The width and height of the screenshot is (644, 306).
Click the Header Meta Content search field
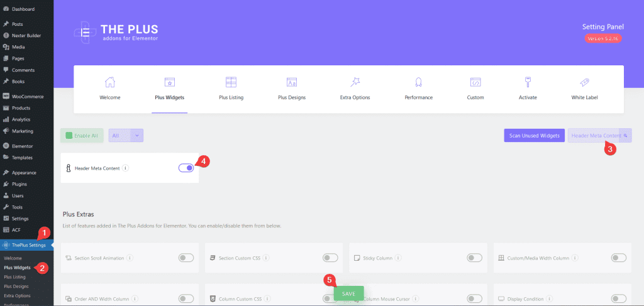point(594,135)
